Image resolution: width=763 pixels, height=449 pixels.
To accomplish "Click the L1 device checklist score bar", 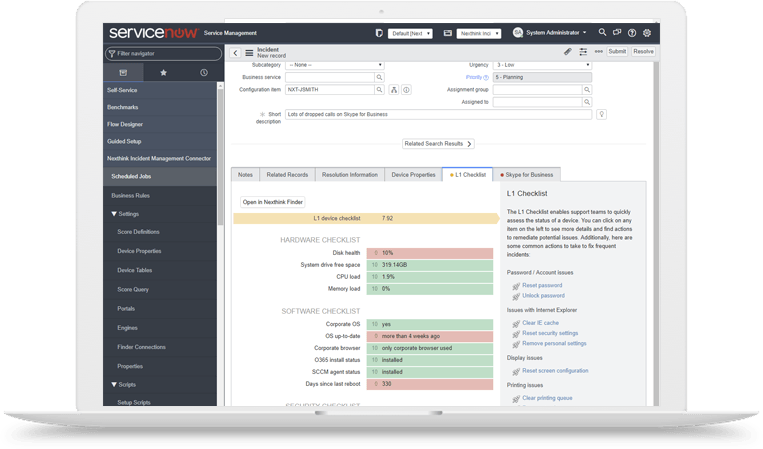I will [366, 218].
